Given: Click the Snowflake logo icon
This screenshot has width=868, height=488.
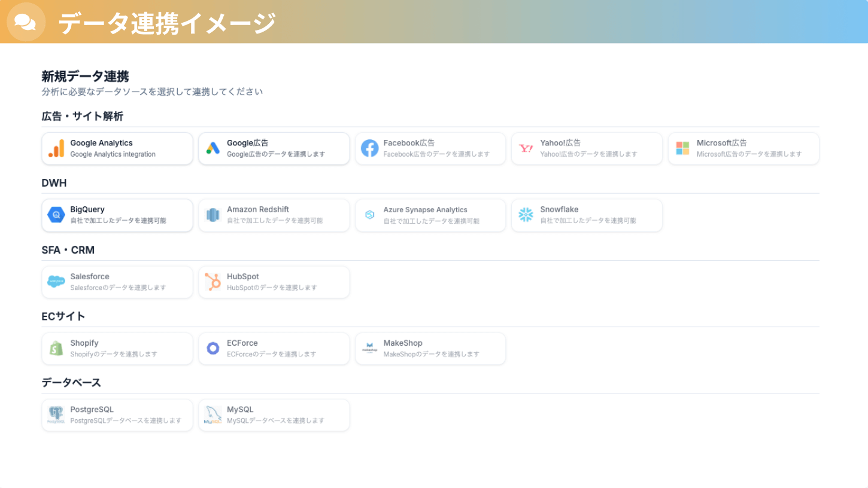Looking at the screenshot, I should tap(526, 215).
